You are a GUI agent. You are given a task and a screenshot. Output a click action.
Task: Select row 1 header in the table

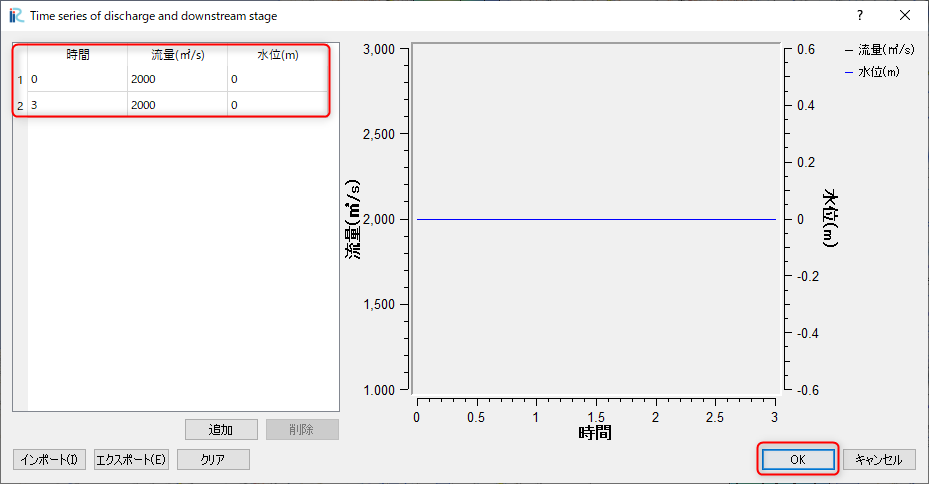pos(20,79)
